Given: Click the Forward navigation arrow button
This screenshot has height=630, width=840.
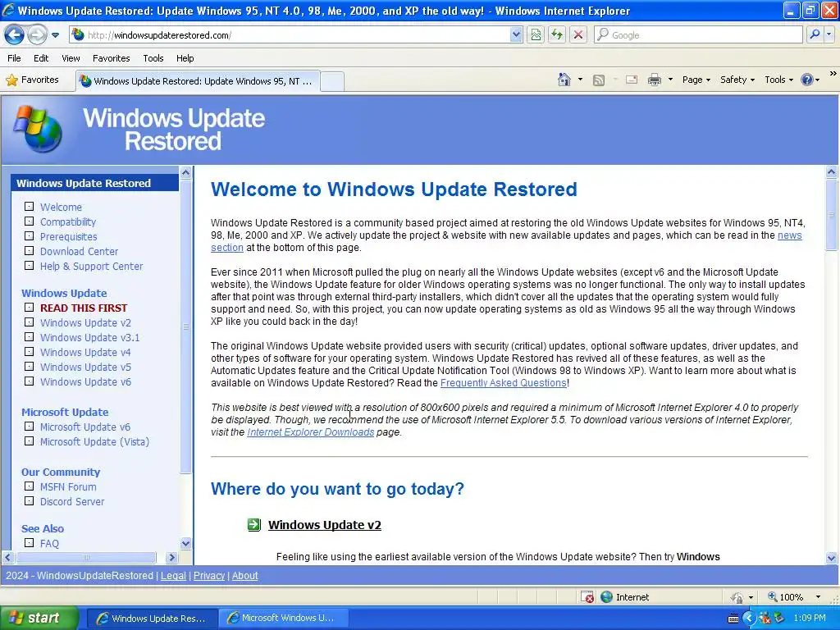Looking at the screenshot, I should pyautogui.click(x=36, y=35).
